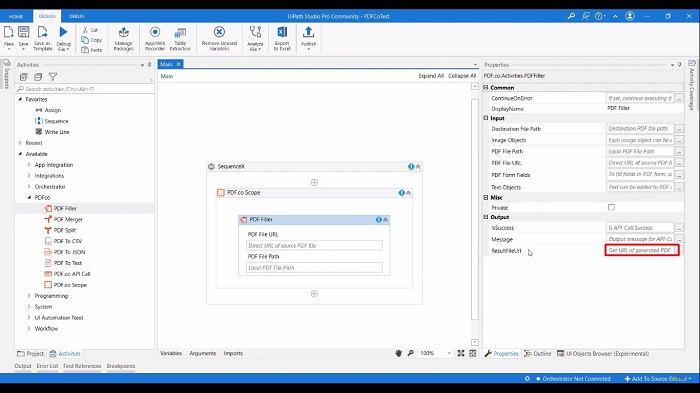Collapse the PDF Filler activity
The height and width of the screenshot is (393, 700).
coord(386,220)
